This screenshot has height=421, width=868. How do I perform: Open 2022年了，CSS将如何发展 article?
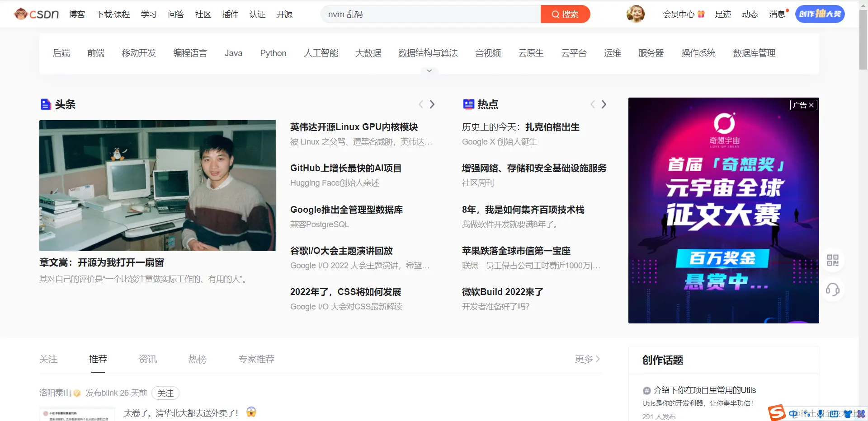(346, 292)
